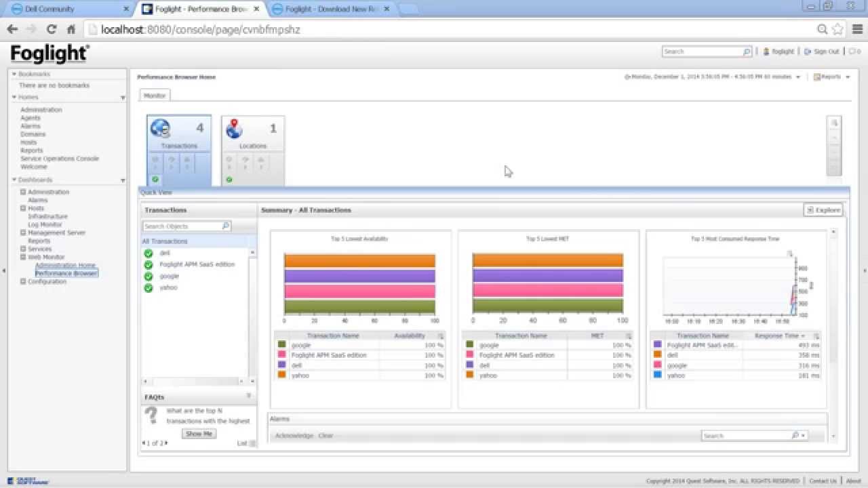Click the purple Foglight APM swatch in Response Time table

pos(657,345)
